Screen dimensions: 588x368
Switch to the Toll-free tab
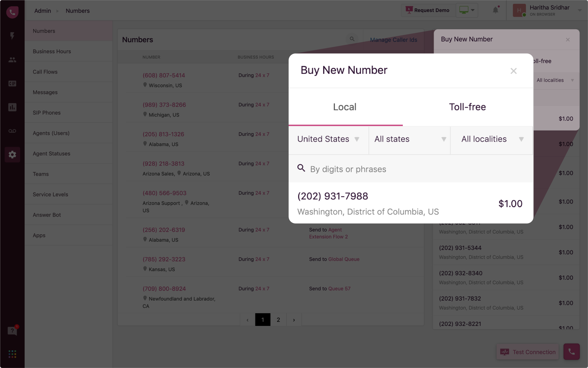(x=467, y=107)
